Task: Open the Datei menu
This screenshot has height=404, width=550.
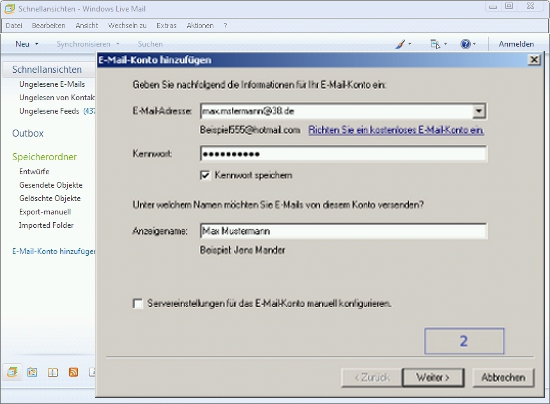Action: (14, 26)
